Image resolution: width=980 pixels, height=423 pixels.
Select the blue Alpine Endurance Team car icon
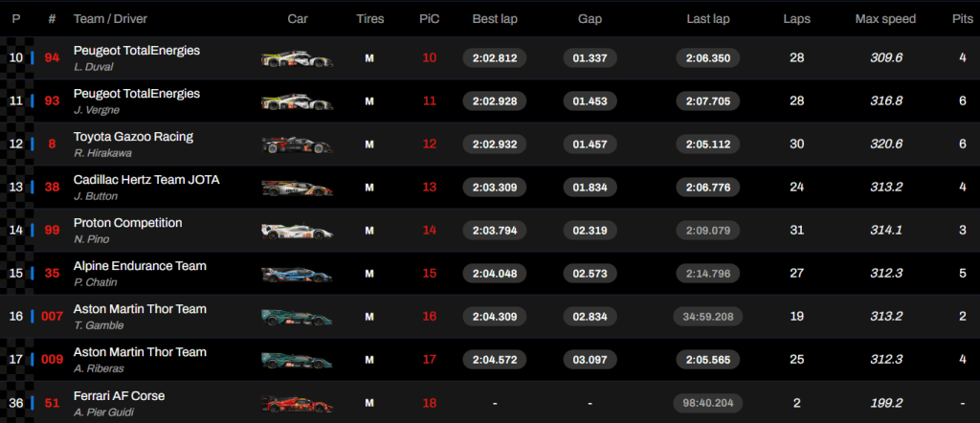coord(297,275)
